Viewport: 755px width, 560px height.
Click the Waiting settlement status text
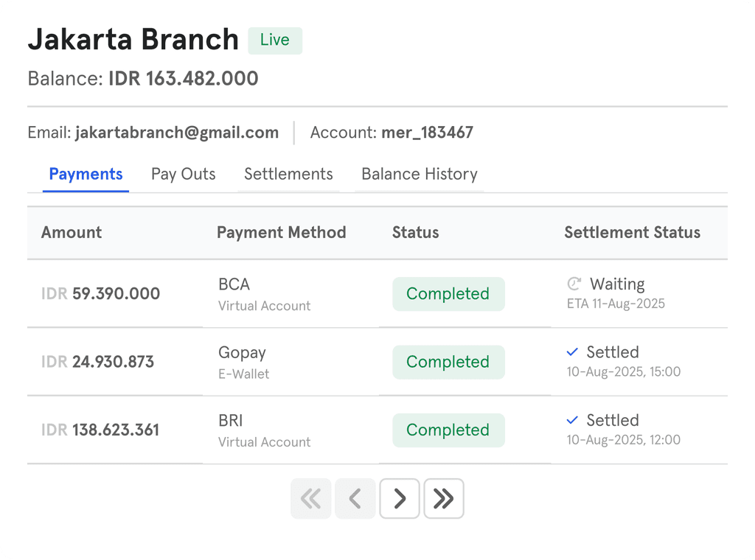click(x=617, y=284)
